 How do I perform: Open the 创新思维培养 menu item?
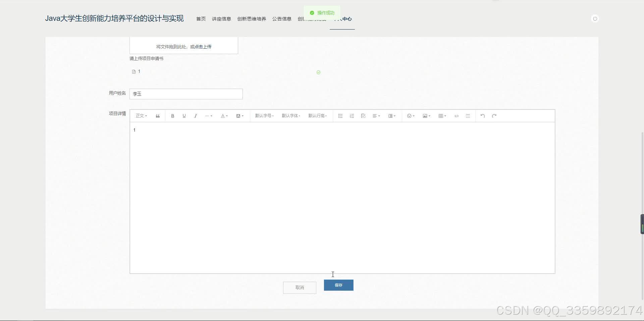click(x=252, y=19)
